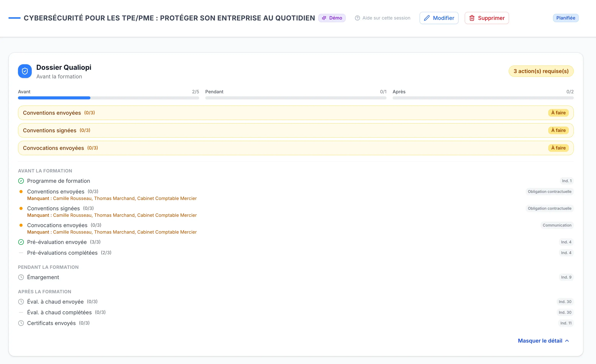
Task: Click the Avant progress bar
Action: [x=108, y=98]
